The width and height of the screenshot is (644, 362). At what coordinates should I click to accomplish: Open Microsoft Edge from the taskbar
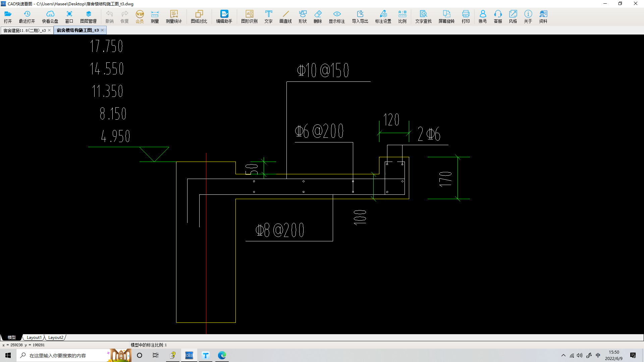pos(222,355)
